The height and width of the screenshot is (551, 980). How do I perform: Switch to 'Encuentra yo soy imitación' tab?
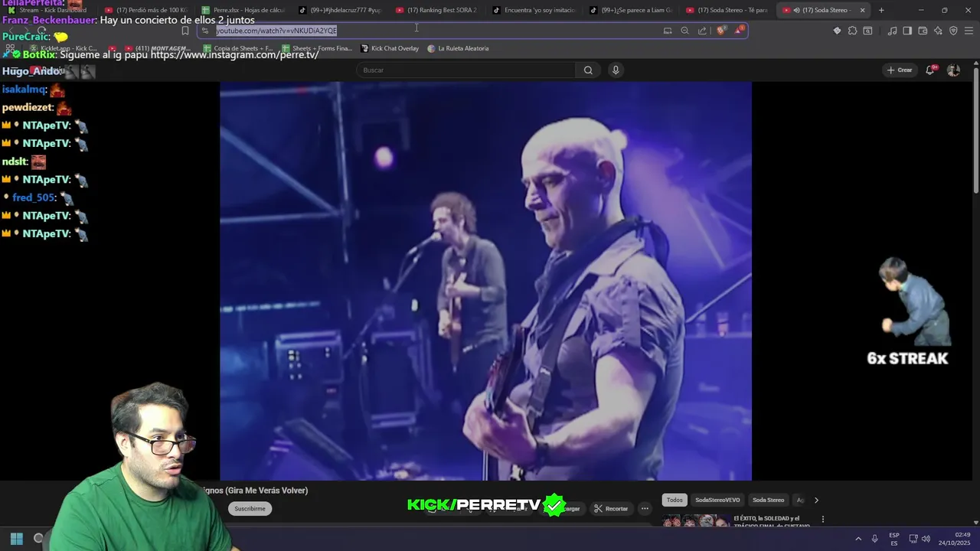[535, 10]
